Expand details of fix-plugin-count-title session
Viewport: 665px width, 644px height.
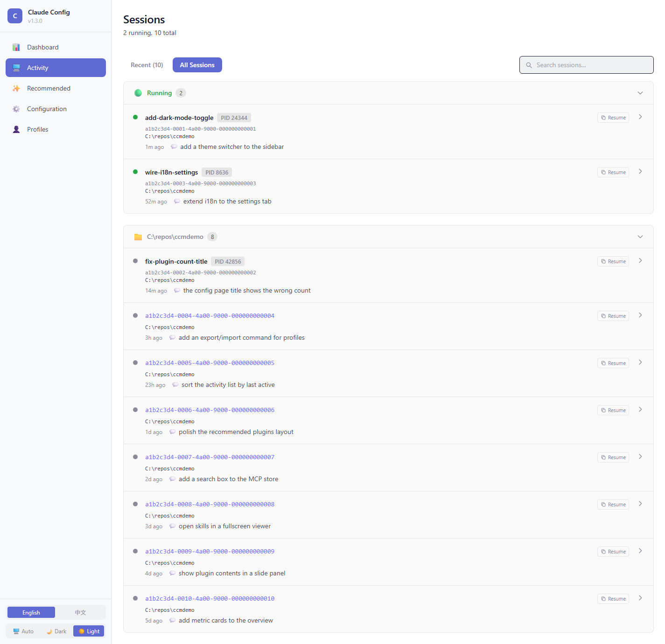640,260
